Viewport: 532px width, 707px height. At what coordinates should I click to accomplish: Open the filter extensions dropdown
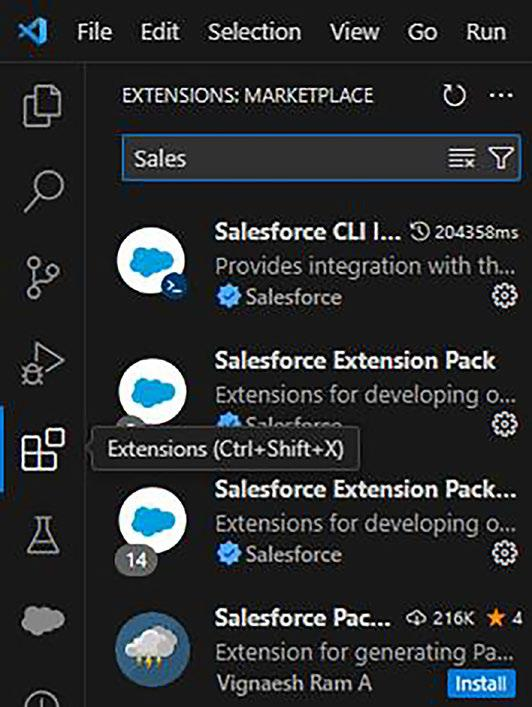(x=501, y=158)
